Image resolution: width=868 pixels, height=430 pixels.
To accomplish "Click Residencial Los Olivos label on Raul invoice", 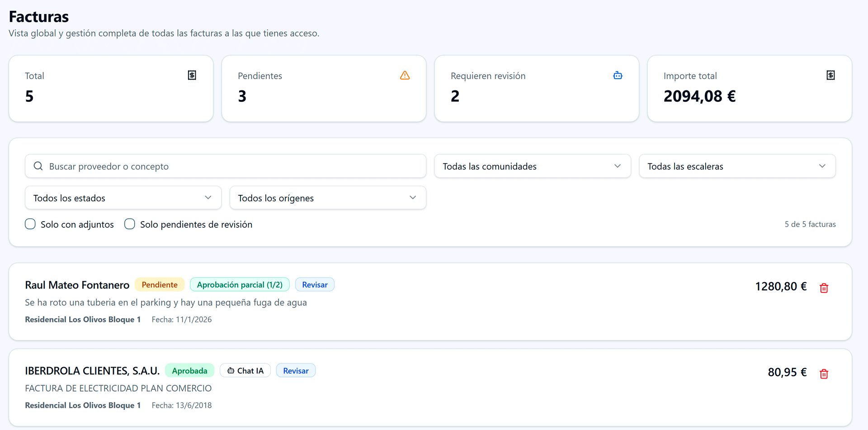I will click(83, 319).
